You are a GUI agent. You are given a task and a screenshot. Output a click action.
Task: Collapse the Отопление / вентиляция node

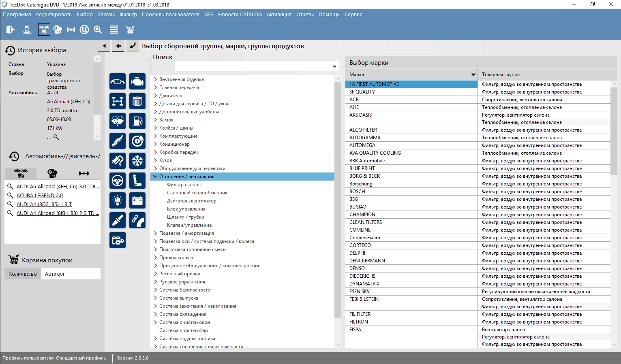(x=156, y=177)
